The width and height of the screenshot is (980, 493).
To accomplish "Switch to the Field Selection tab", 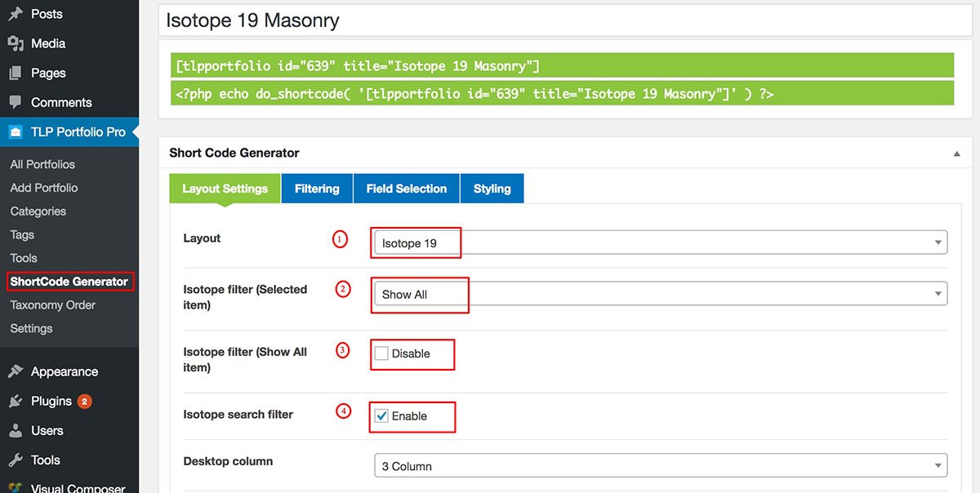I will [407, 189].
